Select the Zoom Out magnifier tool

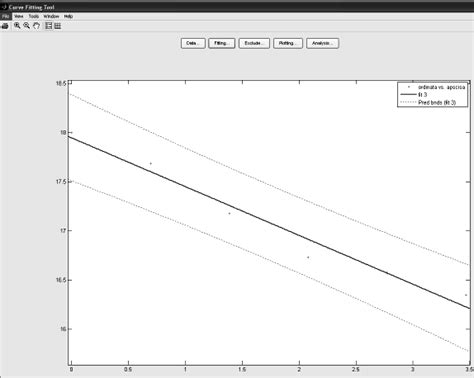27,26
